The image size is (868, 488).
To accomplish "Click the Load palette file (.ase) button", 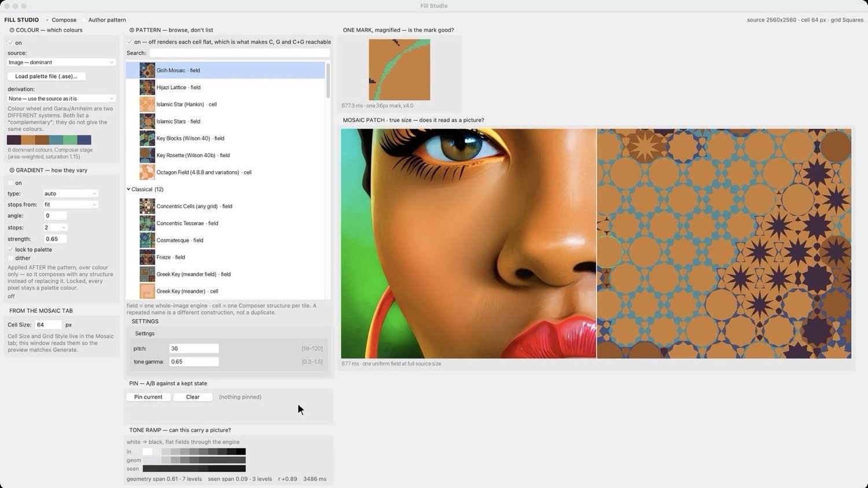I will (46, 76).
